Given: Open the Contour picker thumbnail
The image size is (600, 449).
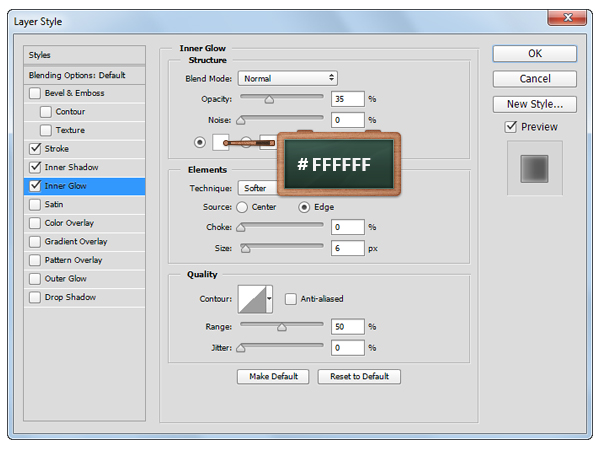Looking at the screenshot, I should [x=251, y=299].
